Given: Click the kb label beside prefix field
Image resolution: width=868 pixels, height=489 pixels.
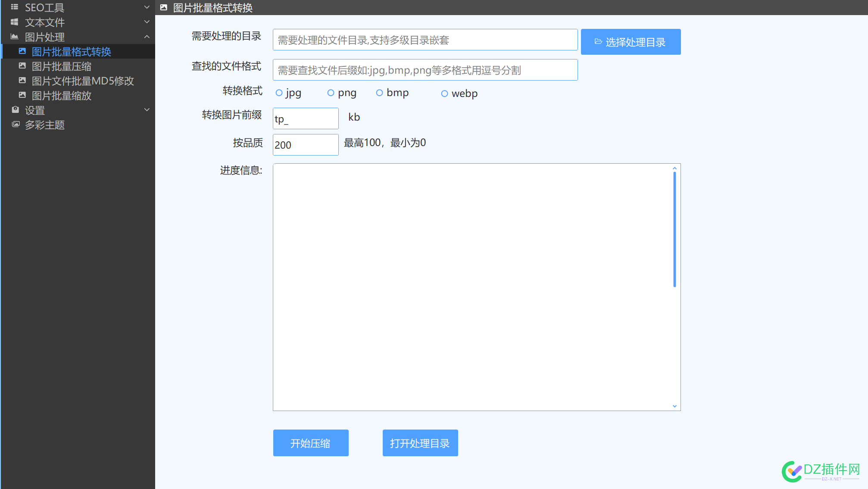Looking at the screenshot, I should coord(354,117).
